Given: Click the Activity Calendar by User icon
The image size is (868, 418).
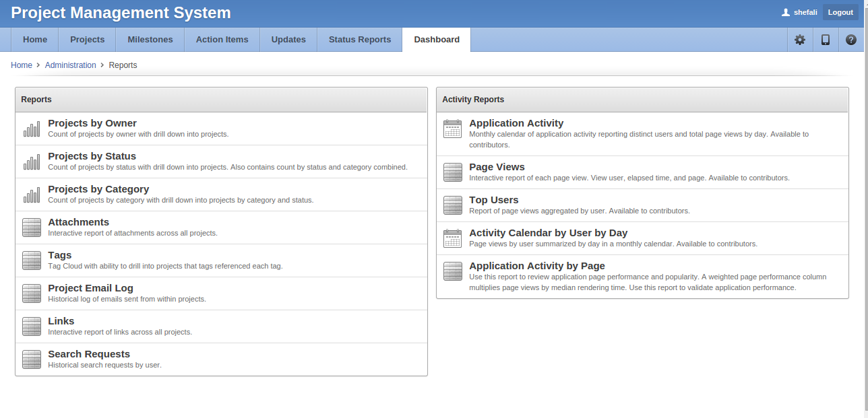Looking at the screenshot, I should pos(453,238).
